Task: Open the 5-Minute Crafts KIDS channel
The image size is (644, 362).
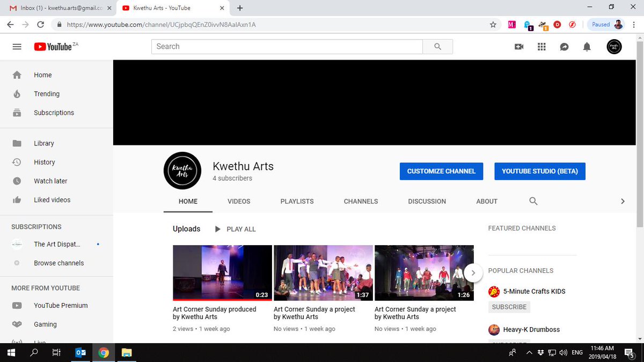Action: coord(534,292)
